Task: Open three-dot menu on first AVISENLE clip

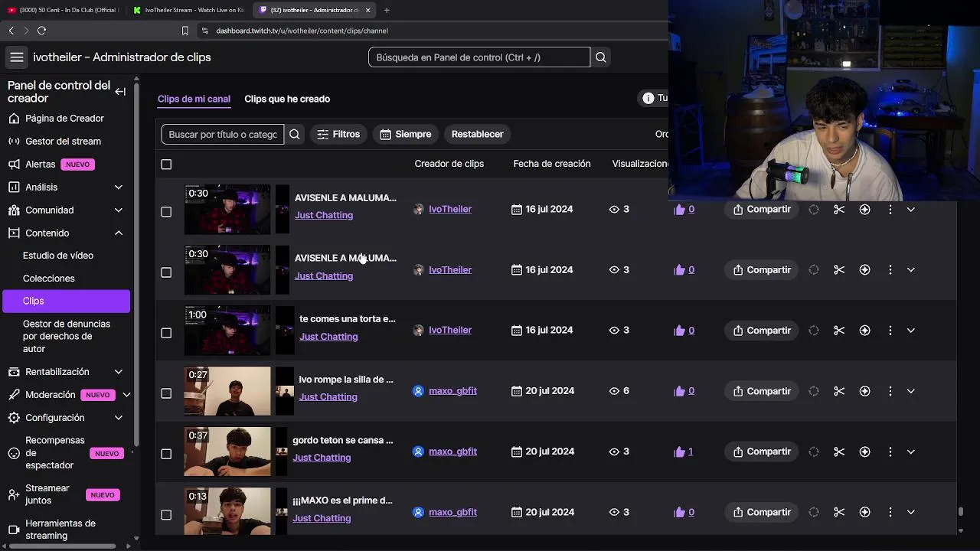Action: click(x=890, y=209)
